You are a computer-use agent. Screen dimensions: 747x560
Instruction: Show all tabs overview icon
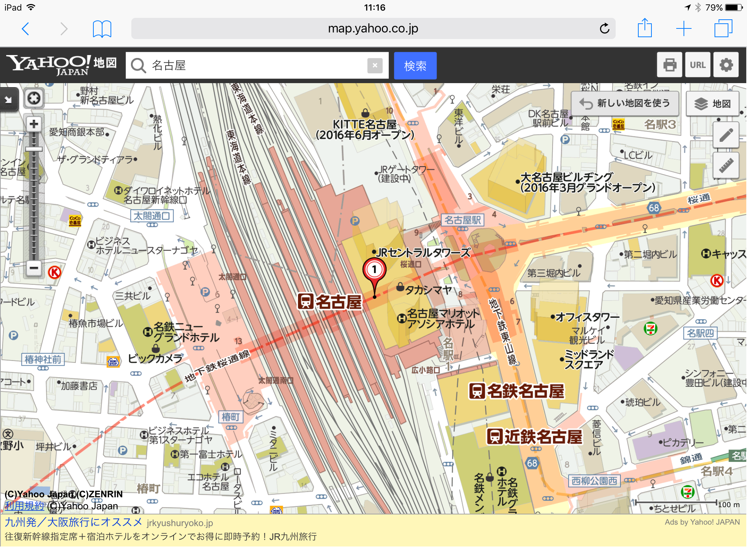723,28
